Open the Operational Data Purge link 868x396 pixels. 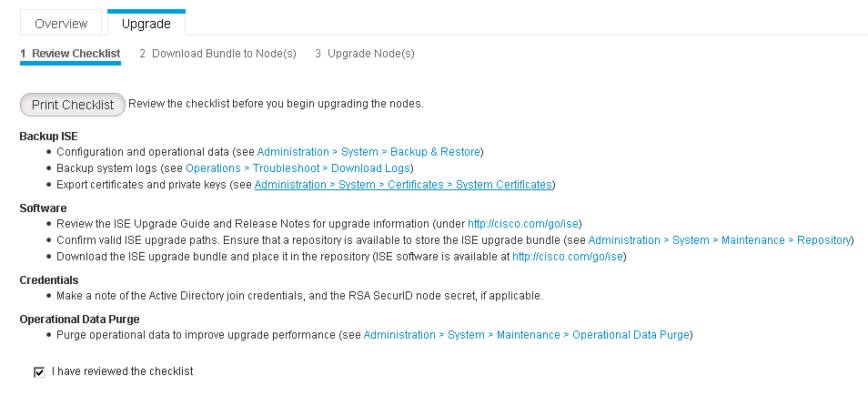click(x=527, y=335)
